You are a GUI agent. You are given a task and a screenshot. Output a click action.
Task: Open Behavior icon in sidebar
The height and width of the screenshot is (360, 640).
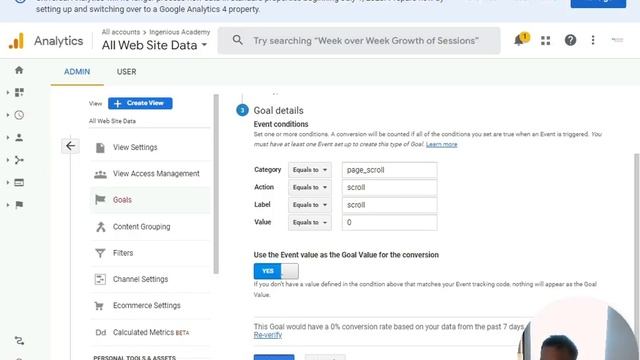[x=19, y=182]
